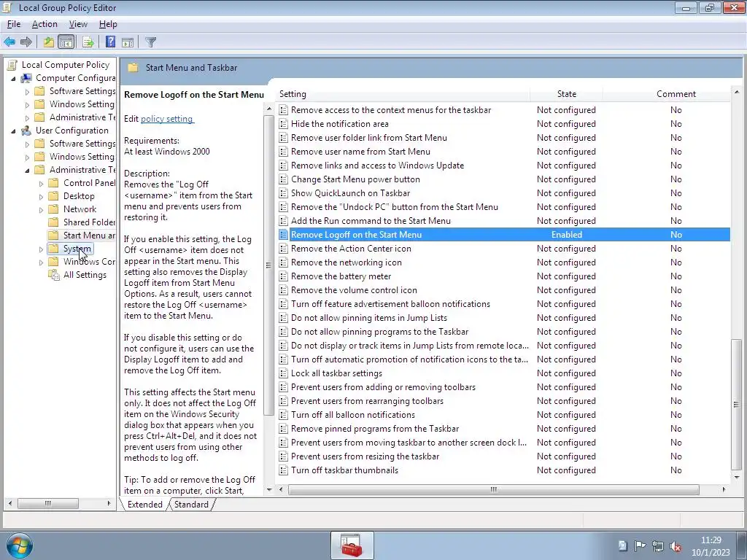Expand Software Settings under Computer Configuration
This screenshot has width=747, height=560.
point(27,91)
